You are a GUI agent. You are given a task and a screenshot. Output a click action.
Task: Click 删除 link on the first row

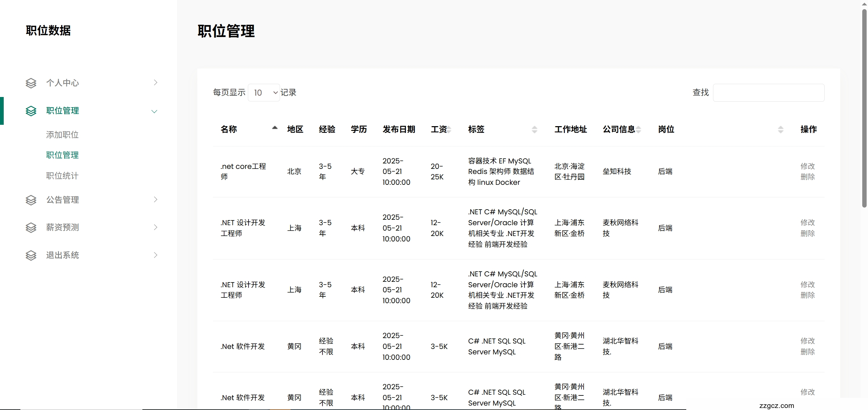click(808, 177)
